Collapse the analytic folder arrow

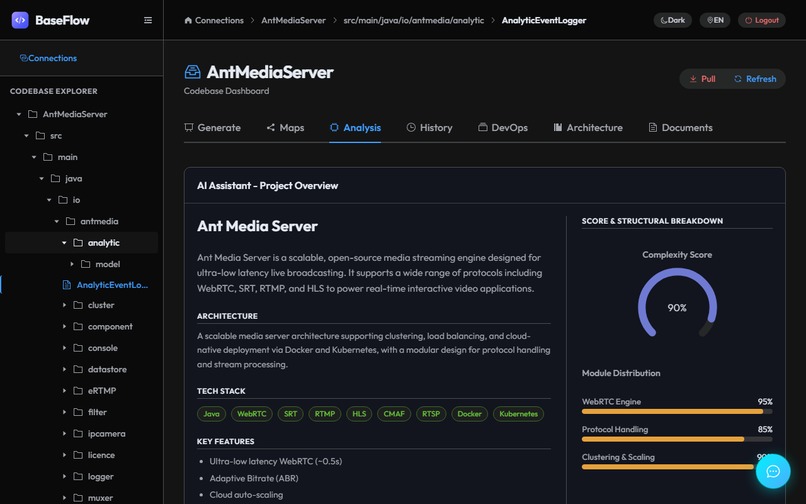pyautogui.click(x=64, y=243)
